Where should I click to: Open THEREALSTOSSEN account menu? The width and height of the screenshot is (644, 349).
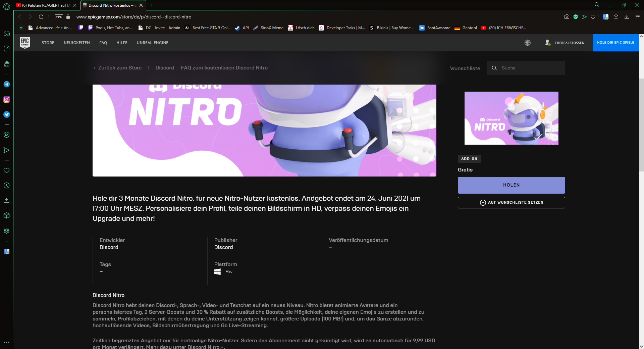(565, 43)
